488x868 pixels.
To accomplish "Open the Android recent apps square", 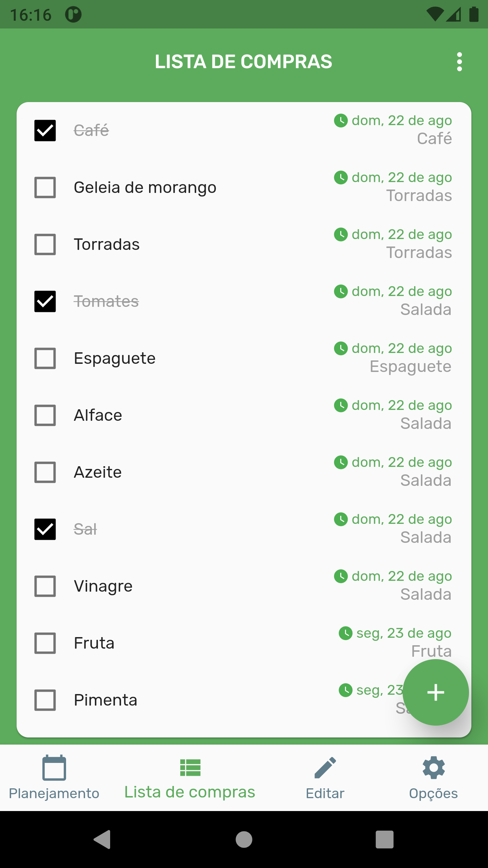I will coord(385,840).
